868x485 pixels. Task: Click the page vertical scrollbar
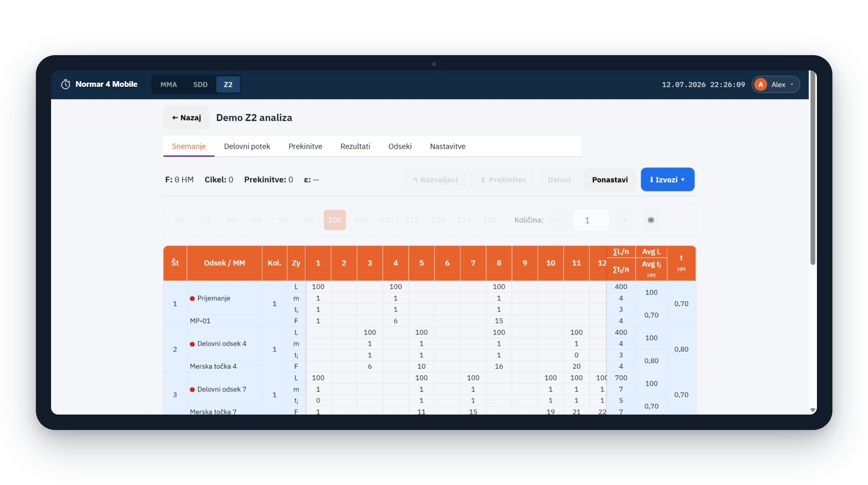(x=813, y=168)
